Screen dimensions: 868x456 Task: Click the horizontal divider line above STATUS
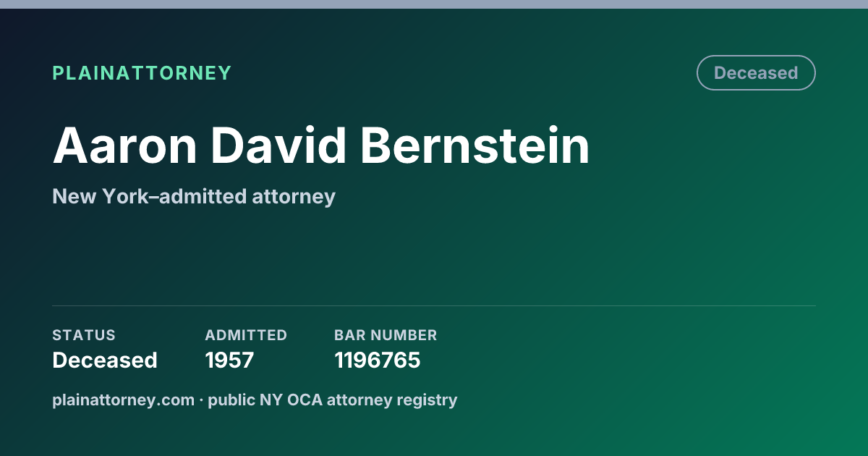[x=434, y=305]
